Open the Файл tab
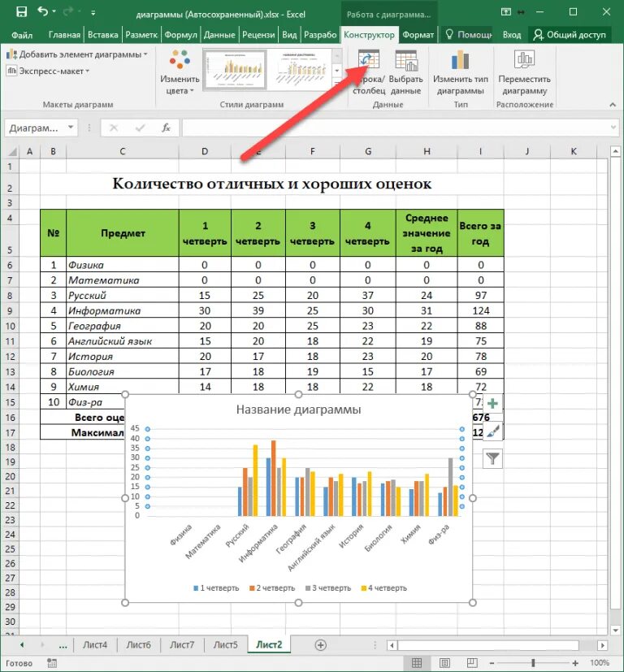This screenshot has height=672, width=624. click(x=22, y=35)
